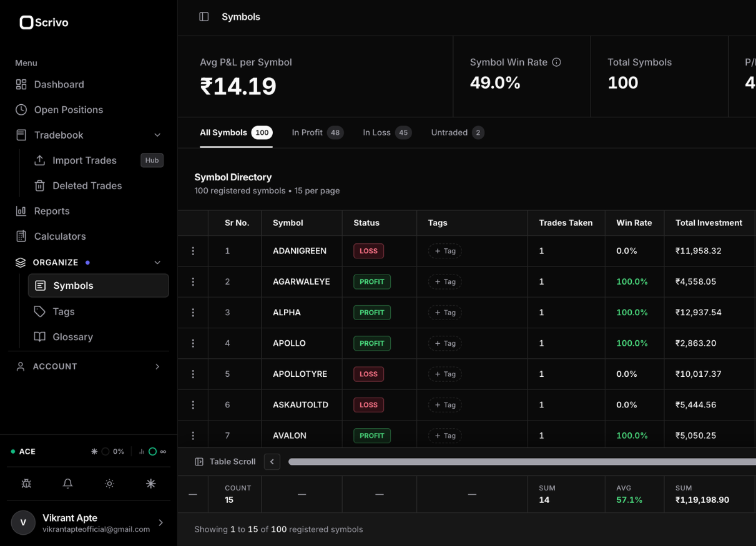The image size is (756, 546).
Task: Click the Scrivo logo
Action: [44, 22]
